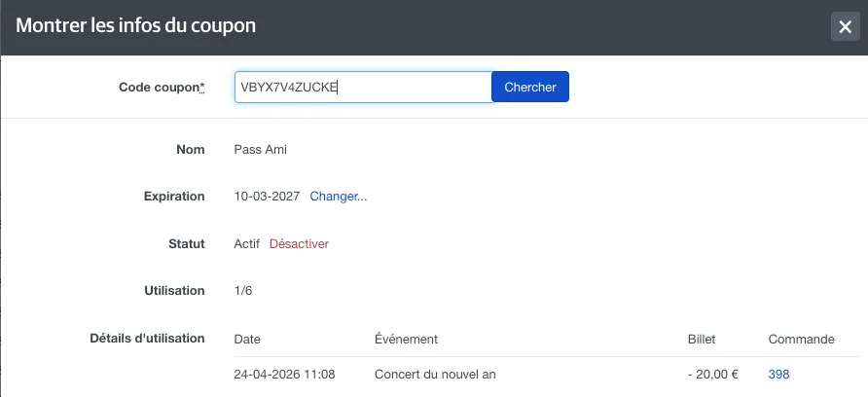Select the usage value 1/6
Viewport: 868px width, 397px height.
coord(243,291)
